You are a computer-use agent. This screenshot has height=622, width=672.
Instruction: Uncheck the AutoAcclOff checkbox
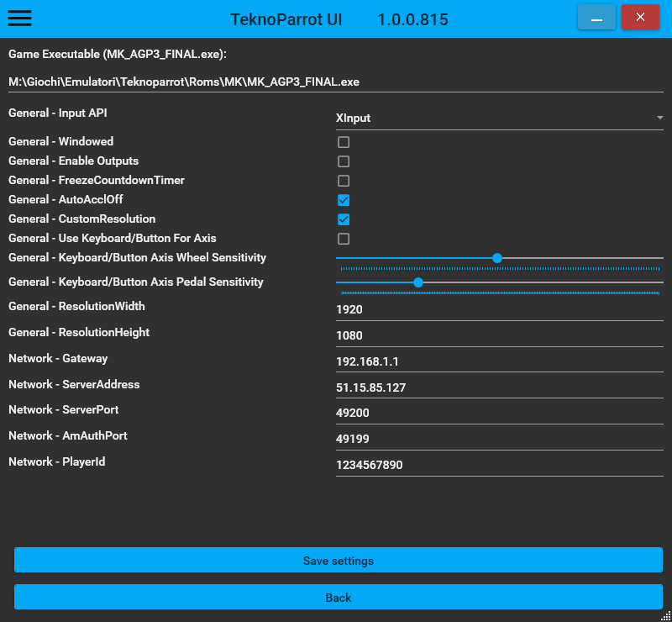(x=344, y=200)
